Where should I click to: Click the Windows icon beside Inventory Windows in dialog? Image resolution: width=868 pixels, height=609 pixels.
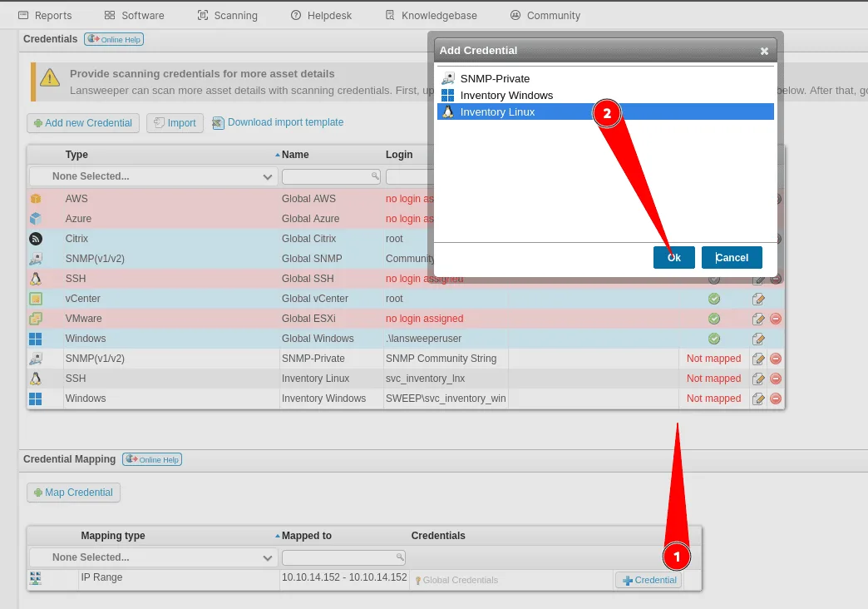pos(448,96)
